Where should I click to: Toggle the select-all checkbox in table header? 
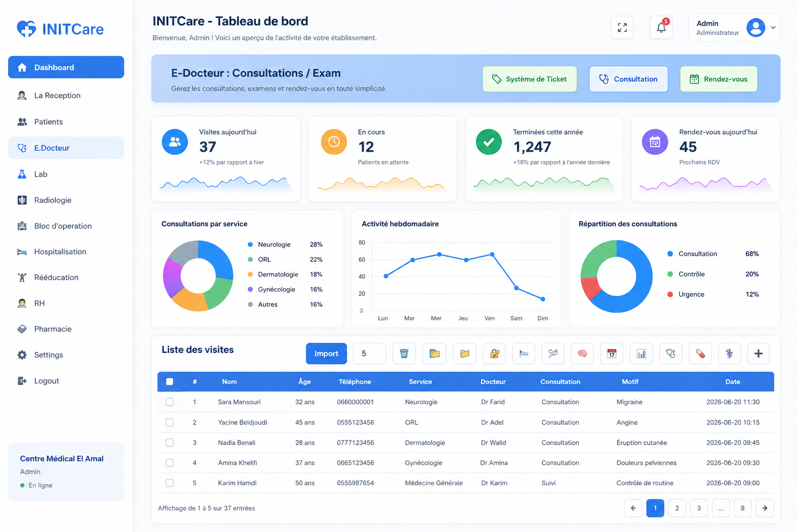[x=169, y=382]
